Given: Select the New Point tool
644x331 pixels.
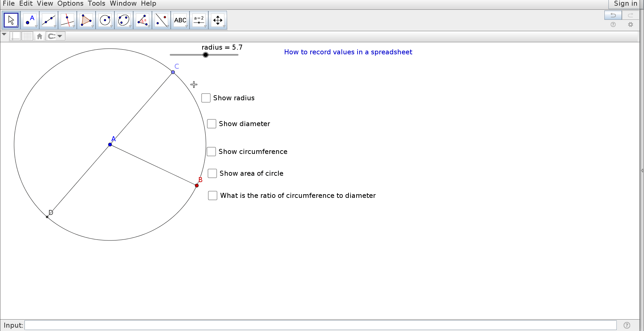Looking at the screenshot, I should coord(30,20).
